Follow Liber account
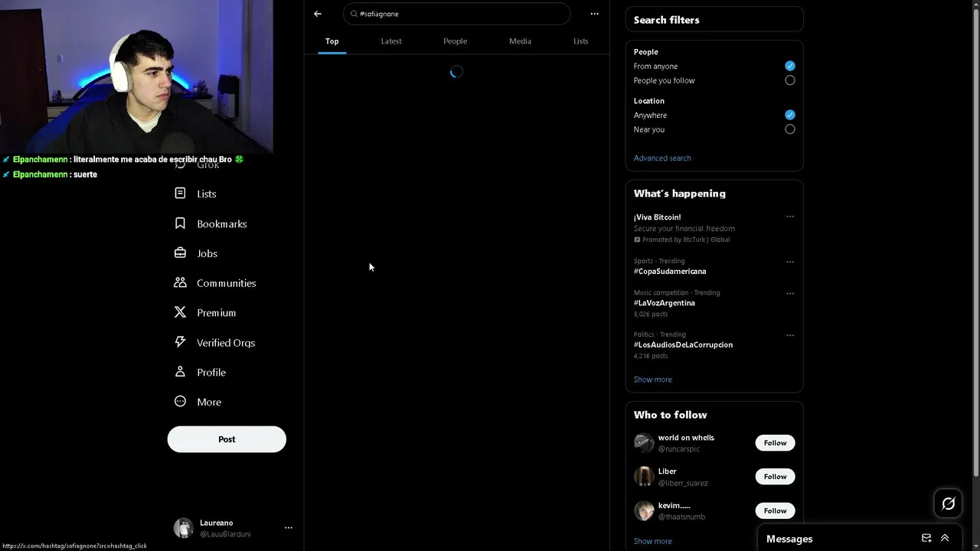The height and width of the screenshot is (551, 980). tap(775, 477)
